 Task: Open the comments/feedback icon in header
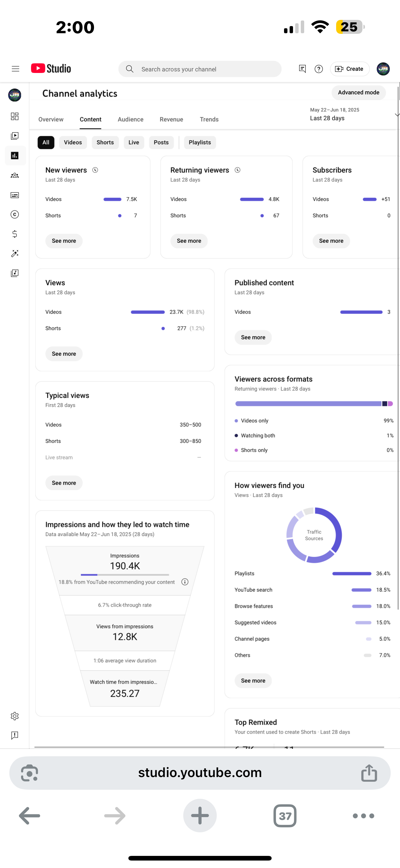(302, 69)
